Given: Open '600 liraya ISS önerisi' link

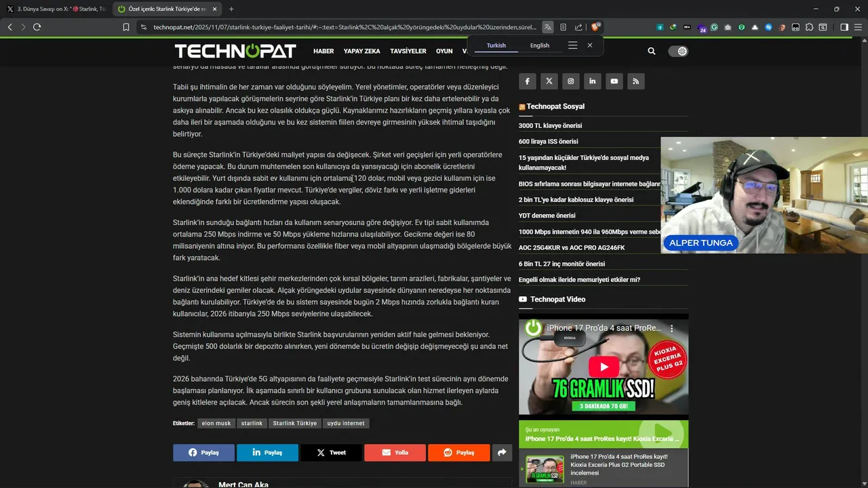Looking at the screenshot, I should click(x=549, y=142).
